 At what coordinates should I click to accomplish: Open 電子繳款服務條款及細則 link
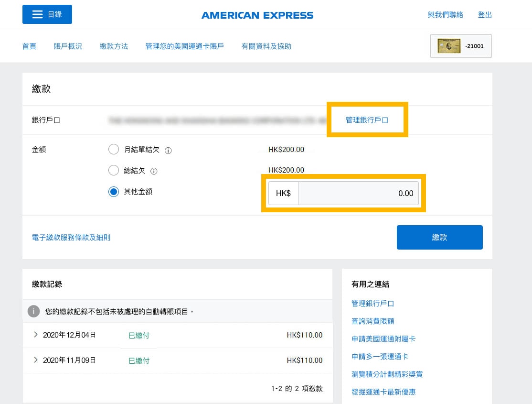tap(71, 237)
